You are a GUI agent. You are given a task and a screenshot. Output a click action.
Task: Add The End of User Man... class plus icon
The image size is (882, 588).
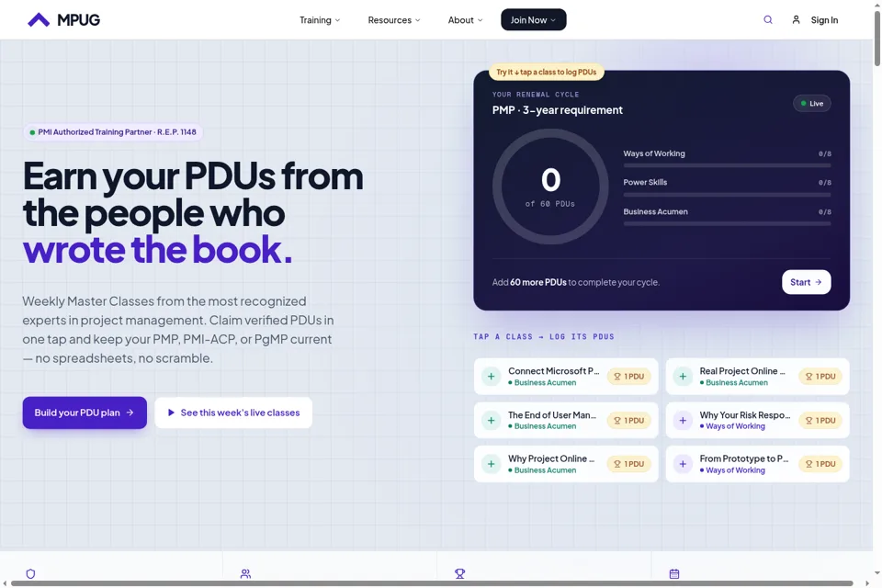491,420
